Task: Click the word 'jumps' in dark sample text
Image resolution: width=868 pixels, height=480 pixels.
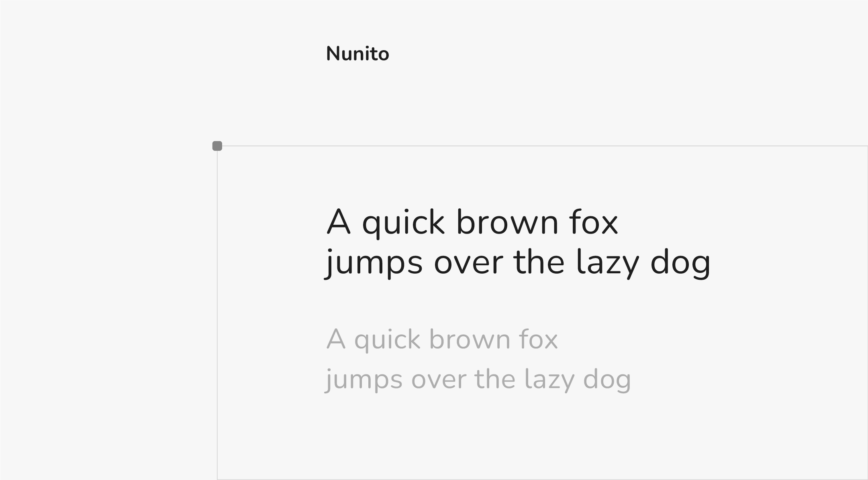Action: point(374,263)
